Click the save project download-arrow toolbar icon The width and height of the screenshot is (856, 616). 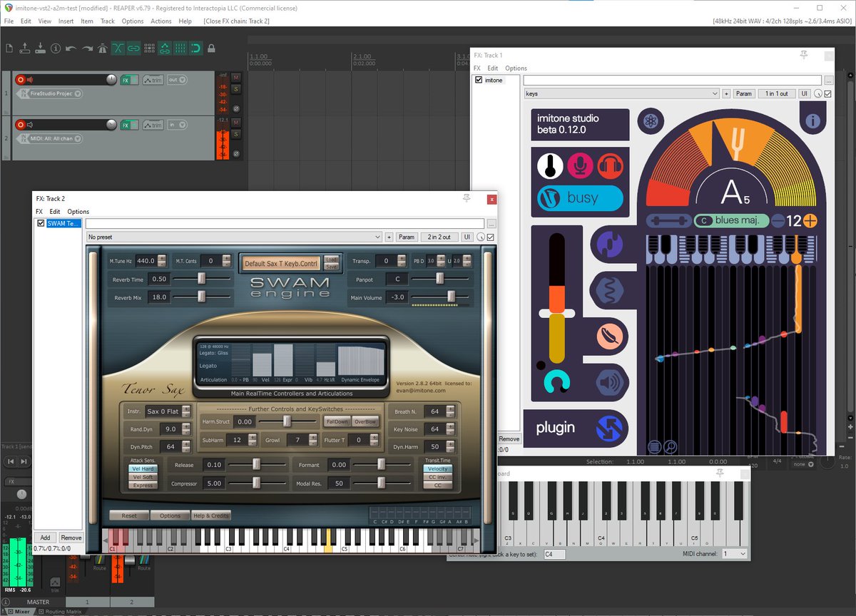[x=41, y=48]
